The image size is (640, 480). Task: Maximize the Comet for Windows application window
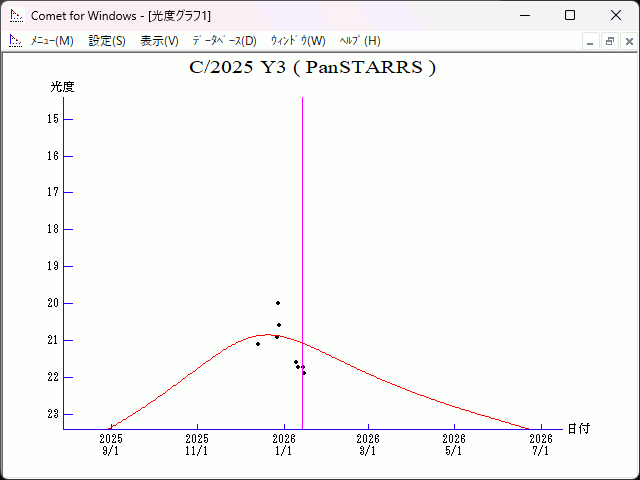point(570,16)
